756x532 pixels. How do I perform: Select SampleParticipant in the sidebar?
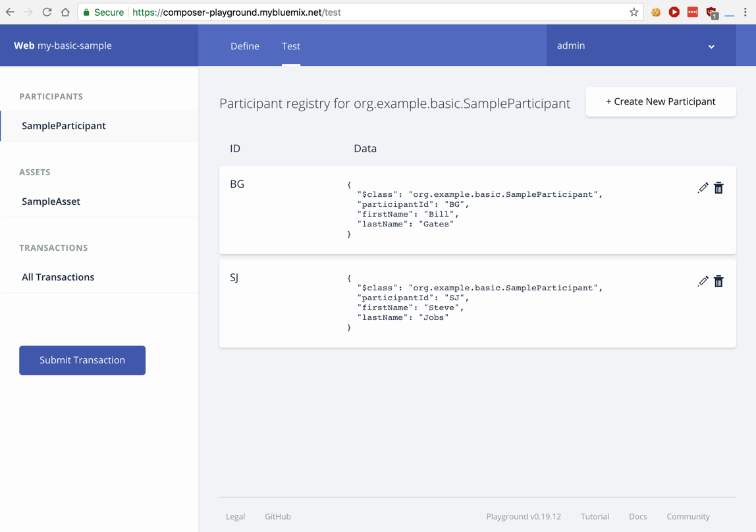(63, 126)
